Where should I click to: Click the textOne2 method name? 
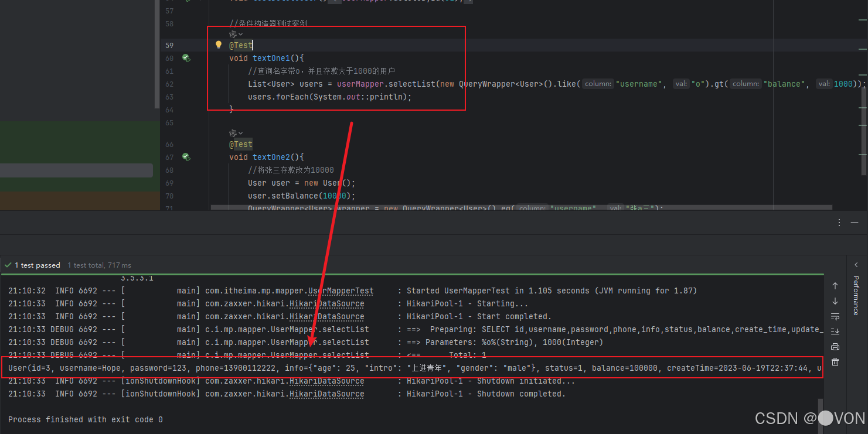[x=271, y=157]
